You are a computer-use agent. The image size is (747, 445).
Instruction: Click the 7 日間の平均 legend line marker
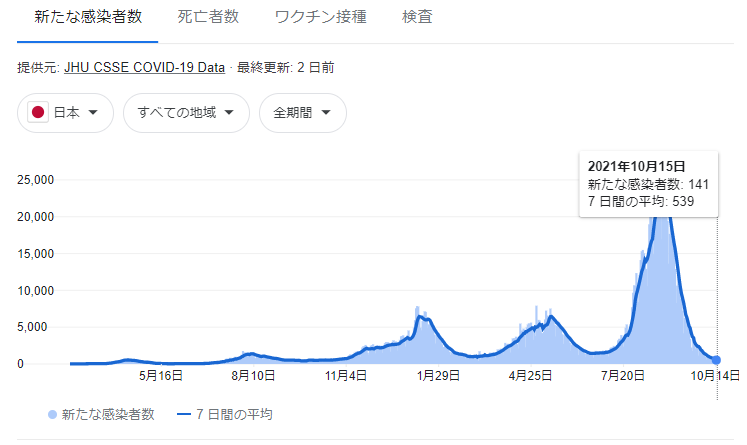point(184,415)
